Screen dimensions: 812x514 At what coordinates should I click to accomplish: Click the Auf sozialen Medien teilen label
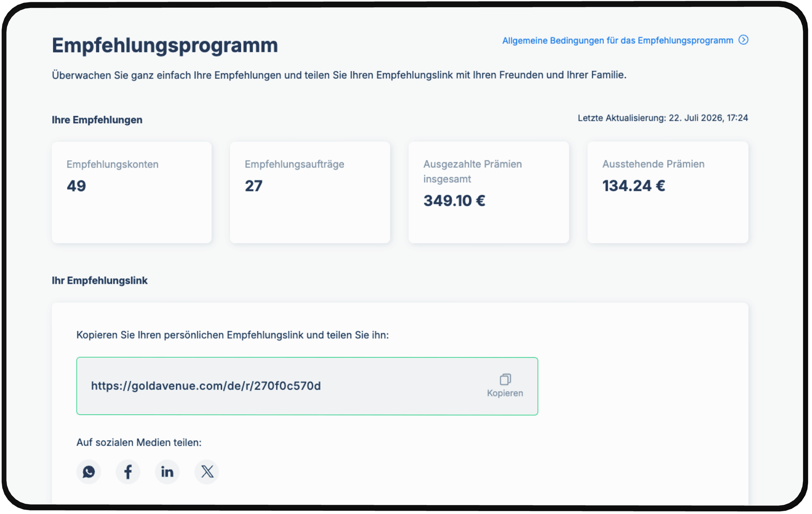tap(139, 443)
